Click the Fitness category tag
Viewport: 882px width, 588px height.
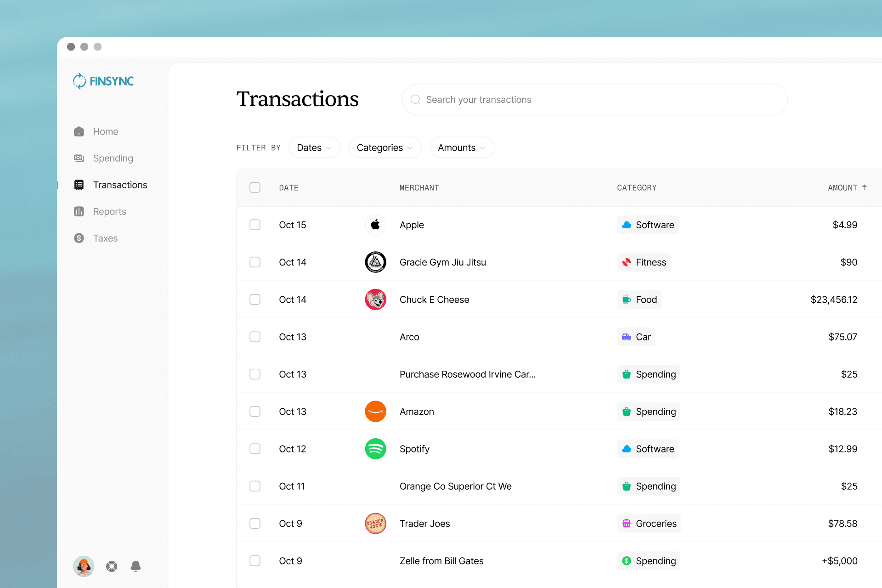[644, 262]
